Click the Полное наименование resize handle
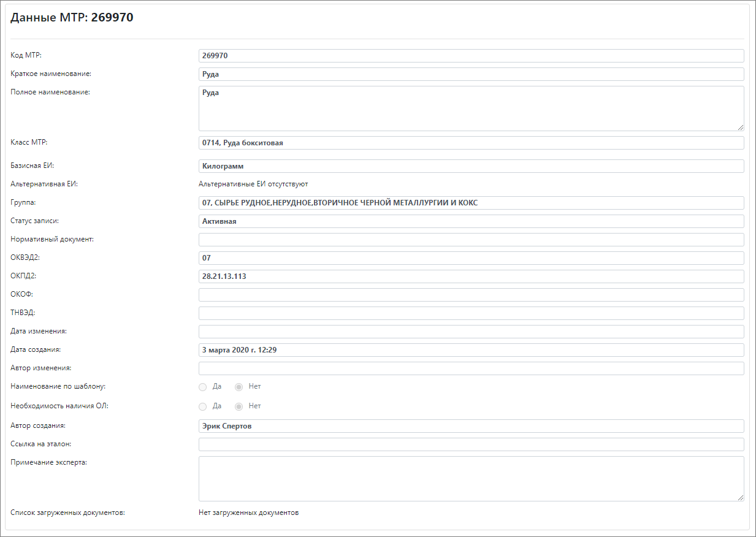756x537 pixels. (x=741, y=127)
